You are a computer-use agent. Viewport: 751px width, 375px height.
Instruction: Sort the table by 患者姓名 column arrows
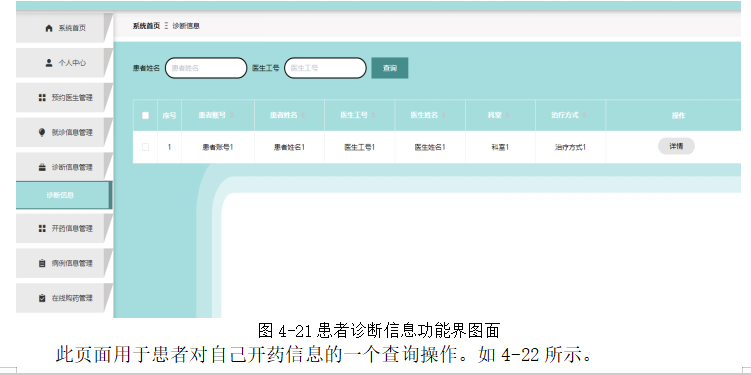(303, 115)
